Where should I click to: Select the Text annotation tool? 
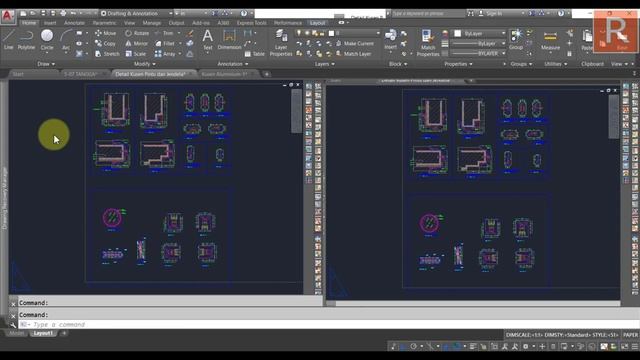208,40
